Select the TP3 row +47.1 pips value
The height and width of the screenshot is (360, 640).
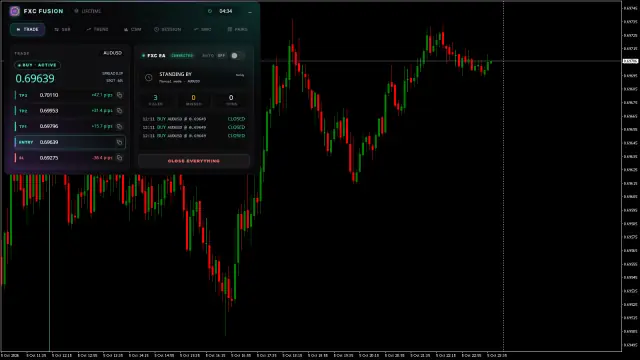pyautogui.click(x=102, y=95)
